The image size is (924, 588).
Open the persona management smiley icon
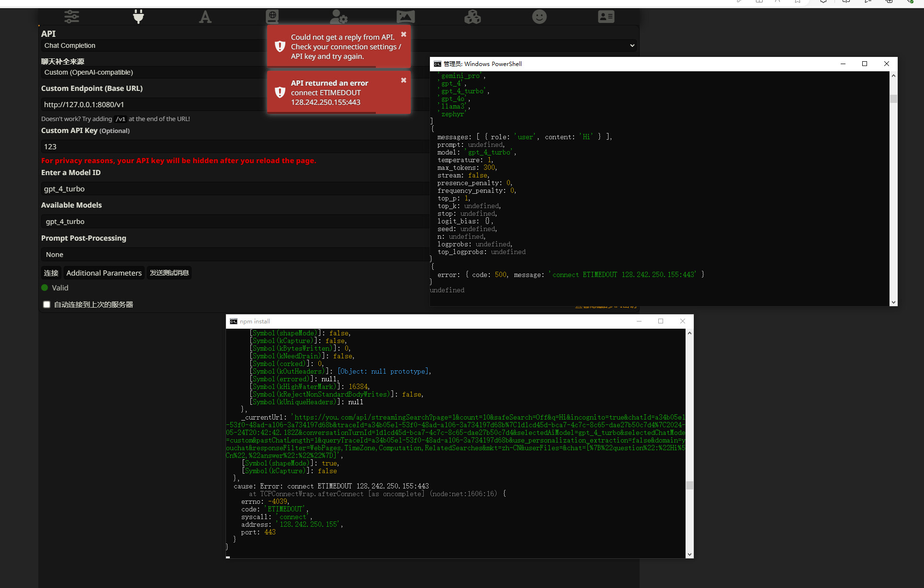(539, 17)
